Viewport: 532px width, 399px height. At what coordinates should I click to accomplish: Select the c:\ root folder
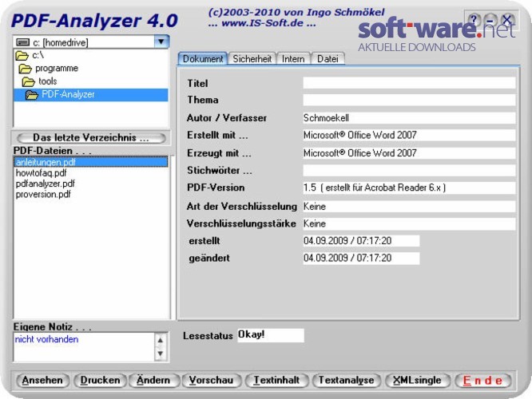38,55
